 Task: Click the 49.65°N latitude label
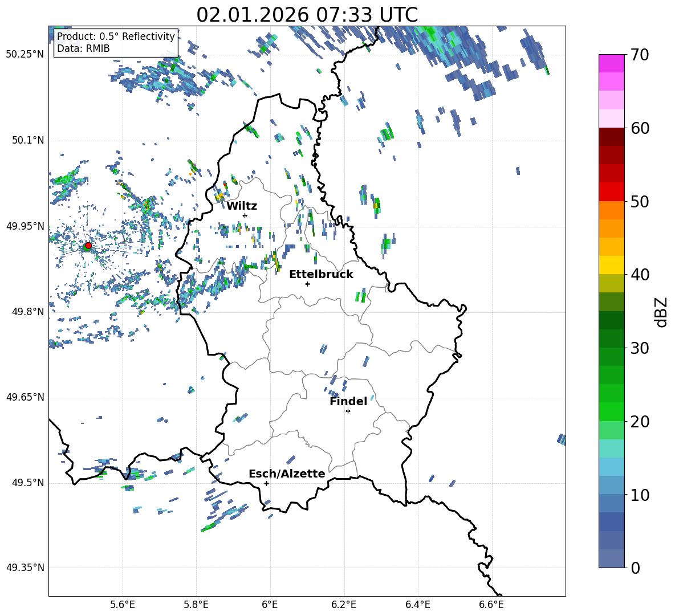pos(25,397)
